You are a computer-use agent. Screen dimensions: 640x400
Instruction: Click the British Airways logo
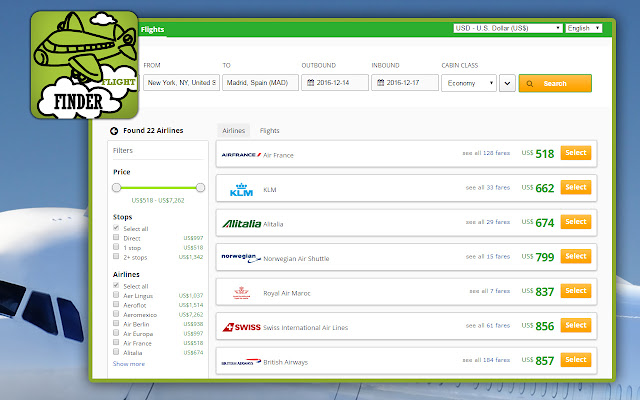click(x=241, y=362)
